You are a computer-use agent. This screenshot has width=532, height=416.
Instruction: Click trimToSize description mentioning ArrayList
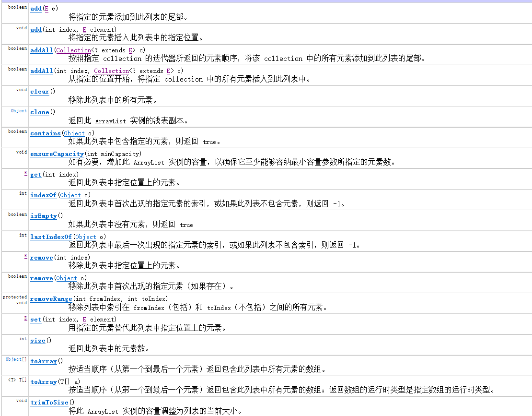coord(155,411)
